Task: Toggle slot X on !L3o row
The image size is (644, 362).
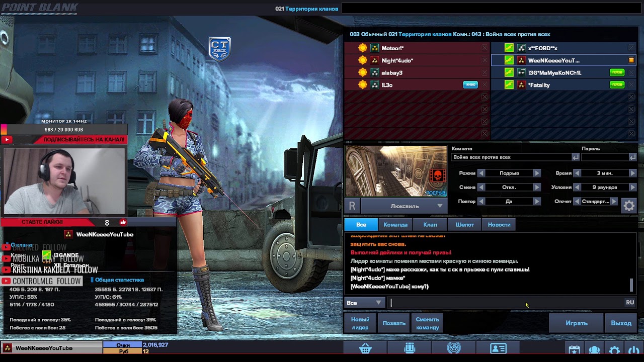Action: point(485,85)
